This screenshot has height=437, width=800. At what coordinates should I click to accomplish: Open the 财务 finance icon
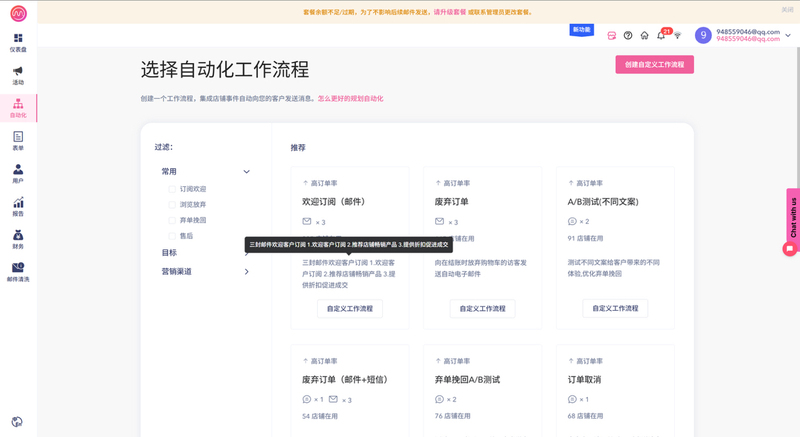pyautogui.click(x=18, y=238)
